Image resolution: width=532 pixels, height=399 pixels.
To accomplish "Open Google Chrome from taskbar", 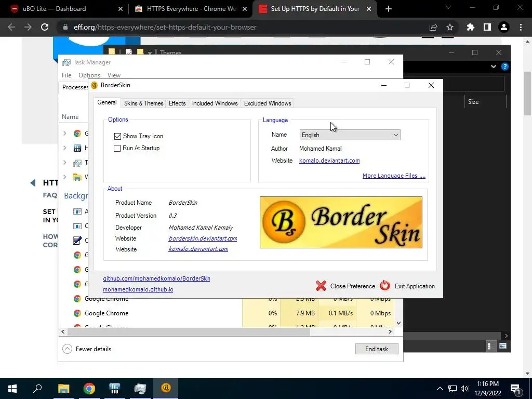I will pos(89,389).
